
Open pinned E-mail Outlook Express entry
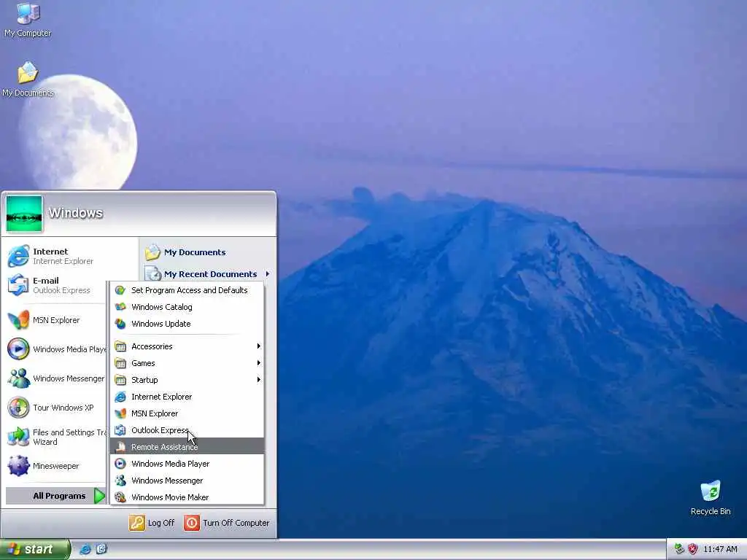pos(55,285)
